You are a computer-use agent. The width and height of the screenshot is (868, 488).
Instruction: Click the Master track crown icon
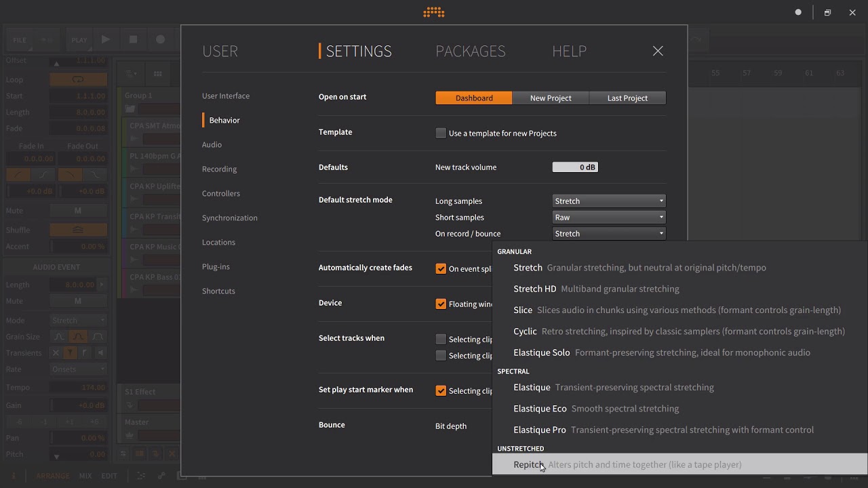click(x=130, y=435)
